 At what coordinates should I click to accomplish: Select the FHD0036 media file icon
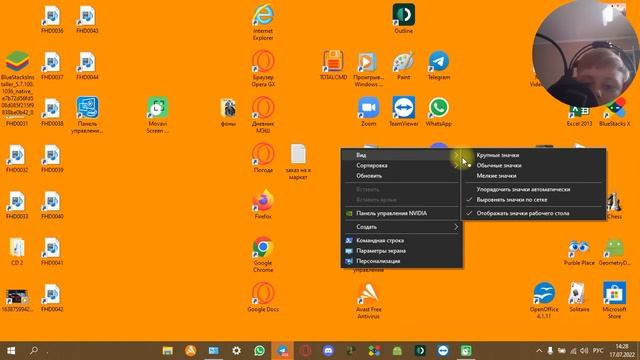tap(52, 18)
